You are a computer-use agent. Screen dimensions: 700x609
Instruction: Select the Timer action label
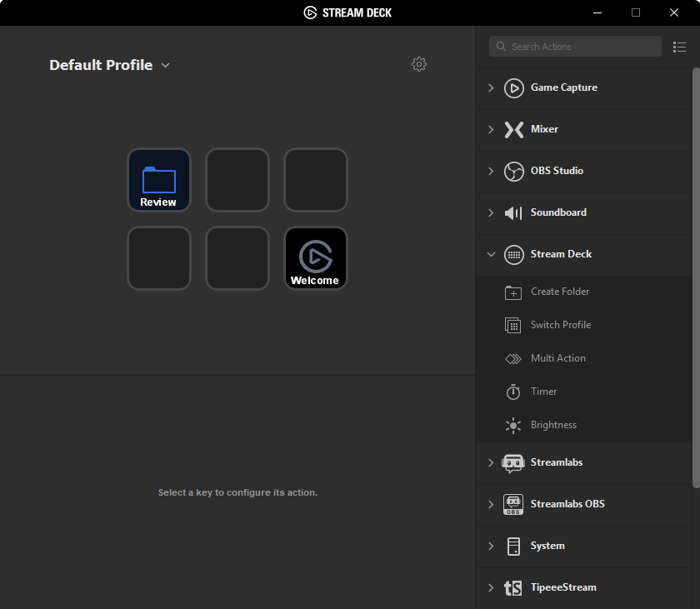pyautogui.click(x=543, y=392)
